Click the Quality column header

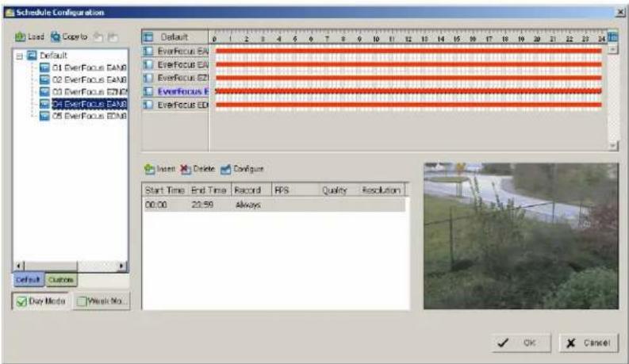point(335,190)
